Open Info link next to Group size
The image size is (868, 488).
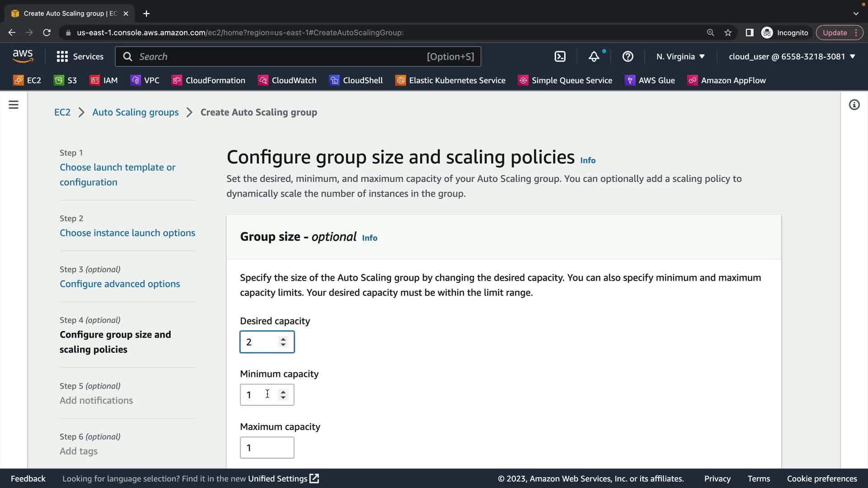point(369,238)
